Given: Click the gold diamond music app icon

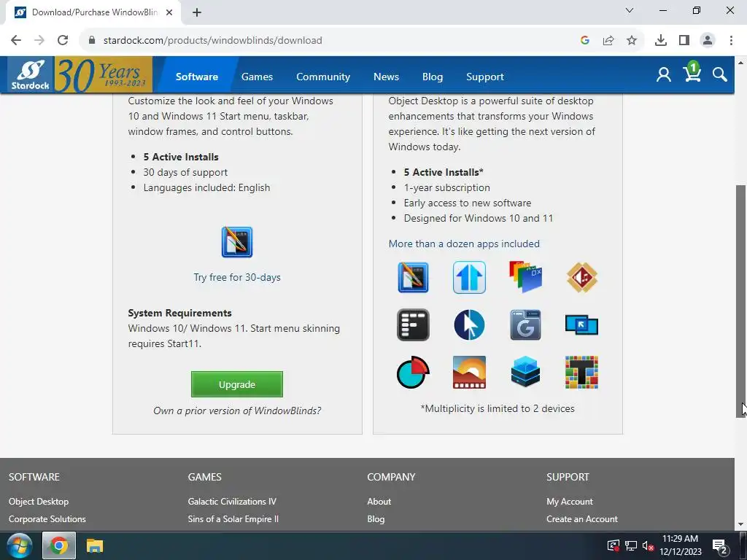Looking at the screenshot, I should [581, 276].
